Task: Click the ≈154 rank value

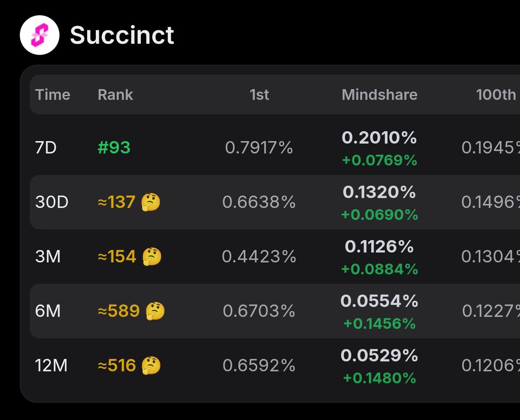Action: (x=117, y=257)
